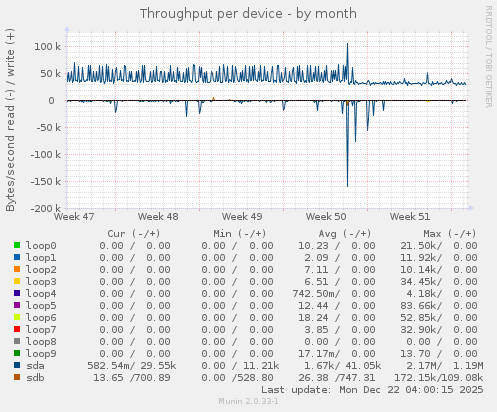This screenshot has height=412, width=497.
Task: Click the -150 k y-axis label
Action: 46,182
